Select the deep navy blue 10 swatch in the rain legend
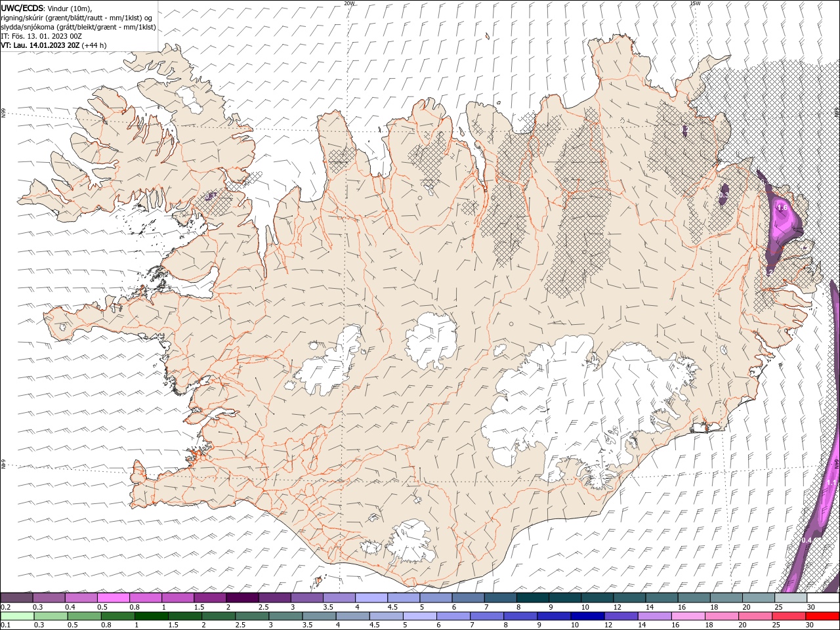The height and width of the screenshot is (630, 840). 587,616
